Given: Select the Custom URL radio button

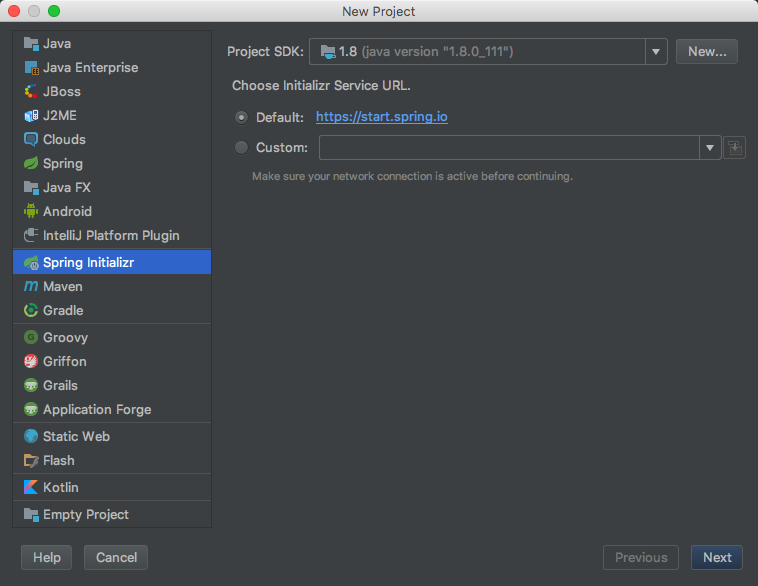Looking at the screenshot, I should click(241, 147).
